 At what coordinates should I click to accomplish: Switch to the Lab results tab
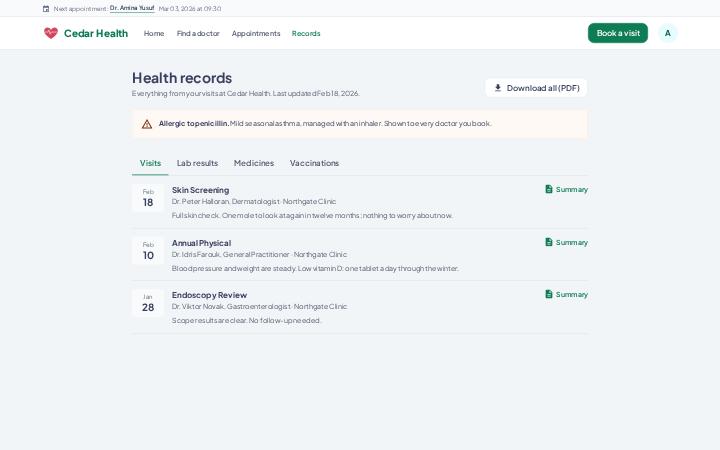pos(197,163)
